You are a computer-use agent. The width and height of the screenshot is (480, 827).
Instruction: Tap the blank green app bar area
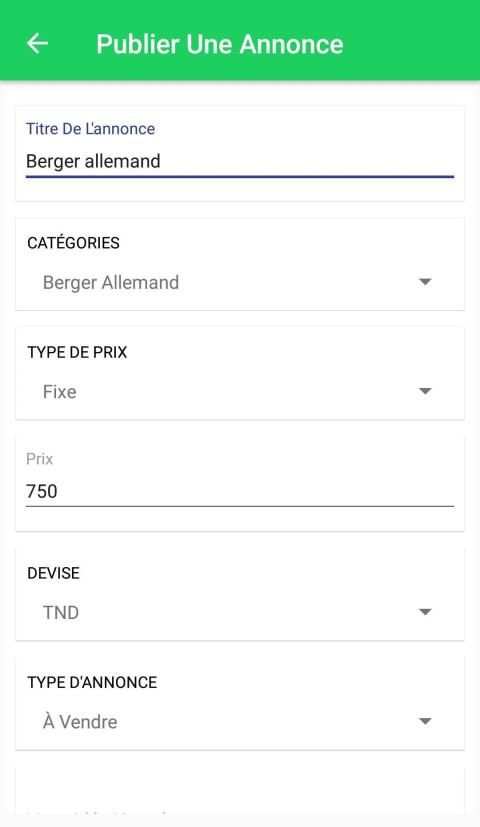tap(411, 42)
